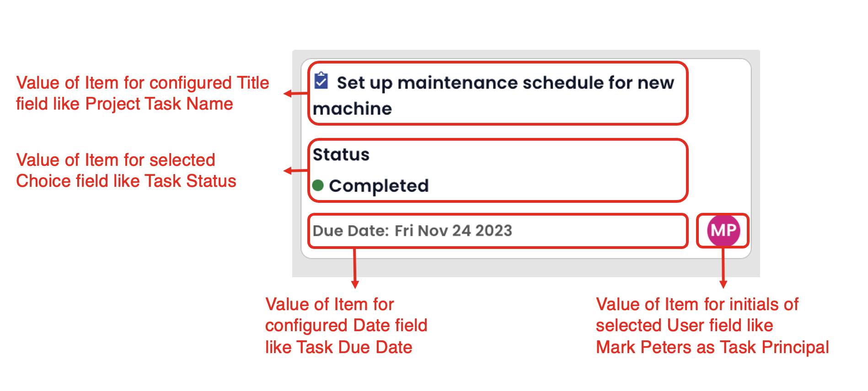Click the arrowhead below the due date
This screenshot has width=868, height=391.
tap(355, 285)
